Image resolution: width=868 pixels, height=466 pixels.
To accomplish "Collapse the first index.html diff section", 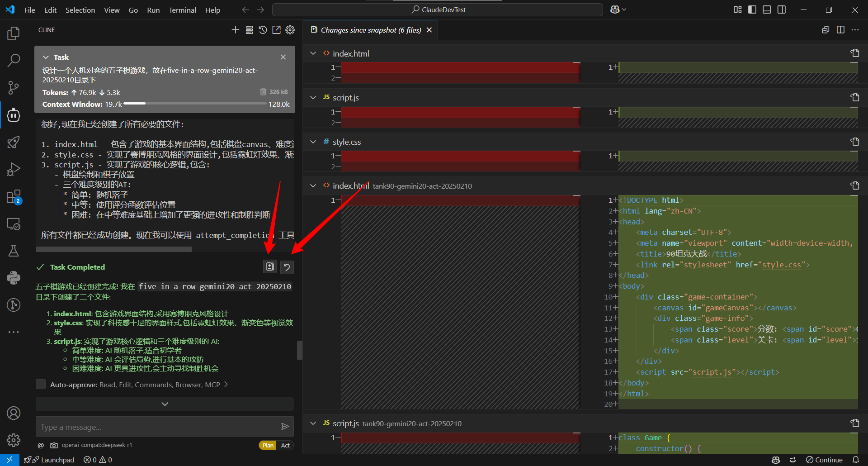I will click(x=313, y=53).
